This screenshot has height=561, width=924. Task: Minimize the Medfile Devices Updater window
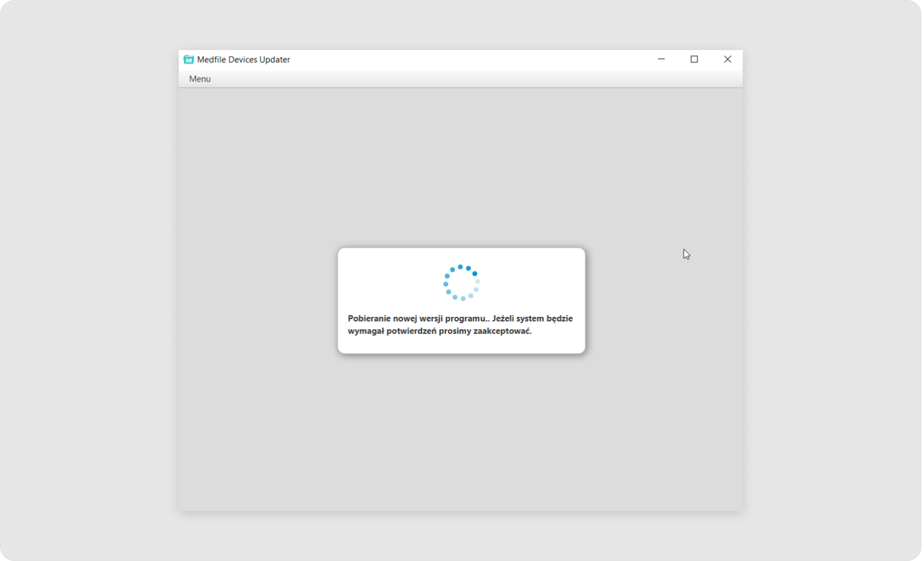point(662,59)
